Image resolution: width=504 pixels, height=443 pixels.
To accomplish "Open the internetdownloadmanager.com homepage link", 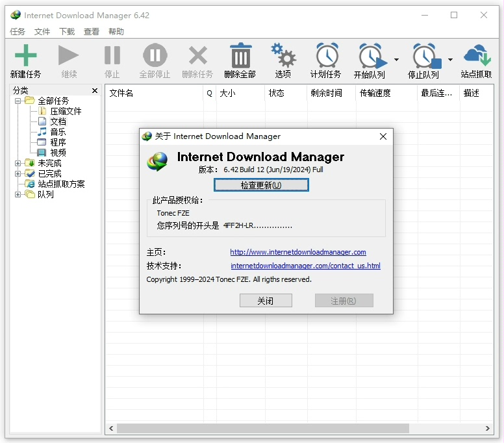I will [298, 252].
